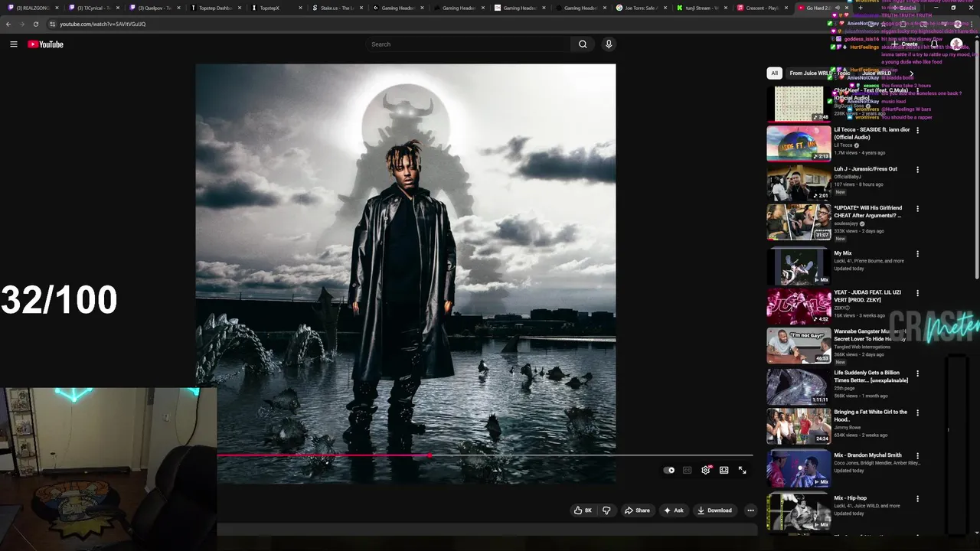Show more chips with right chevron
The width and height of the screenshot is (980, 551).
pos(911,73)
